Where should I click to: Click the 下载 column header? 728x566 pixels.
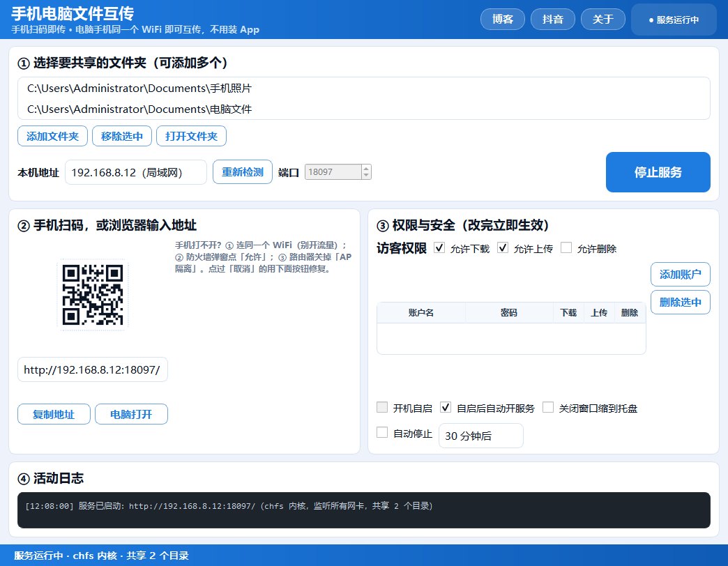click(568, 313)
